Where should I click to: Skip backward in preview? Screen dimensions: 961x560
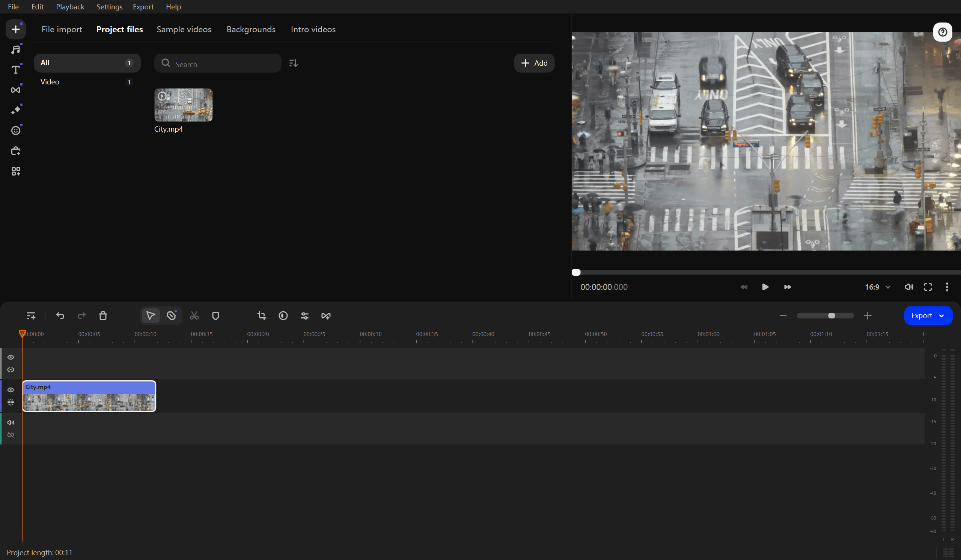pos(744,287)
